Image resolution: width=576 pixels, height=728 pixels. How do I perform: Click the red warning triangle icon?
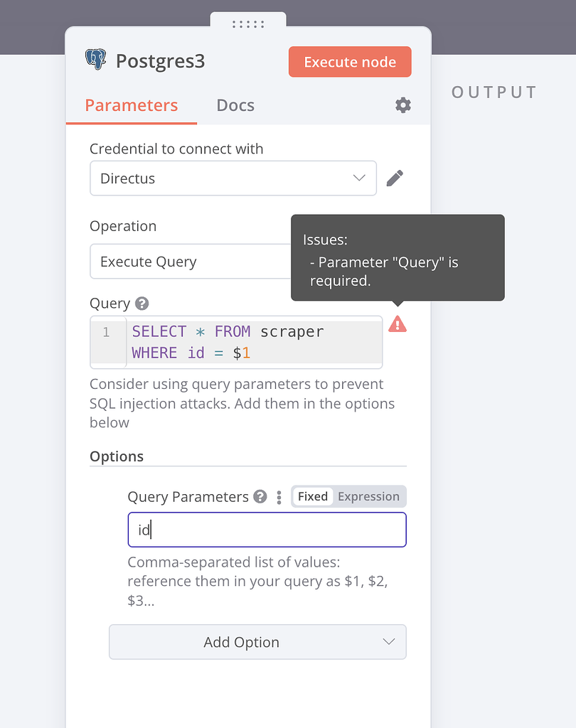[x=398, y=325]
